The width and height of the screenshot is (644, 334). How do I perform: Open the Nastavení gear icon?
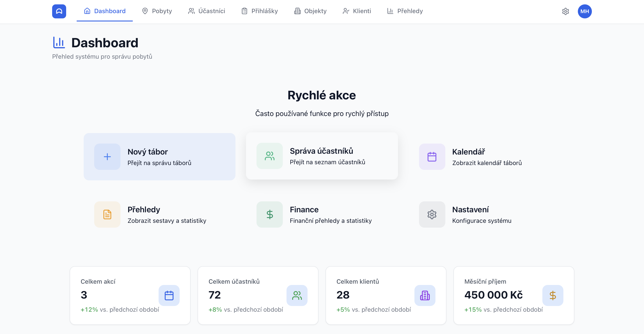432,214
